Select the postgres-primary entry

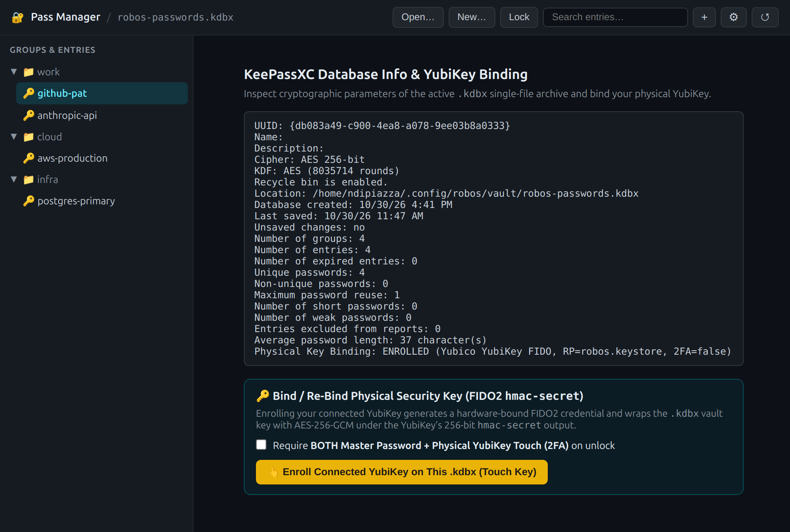[102, 201]
